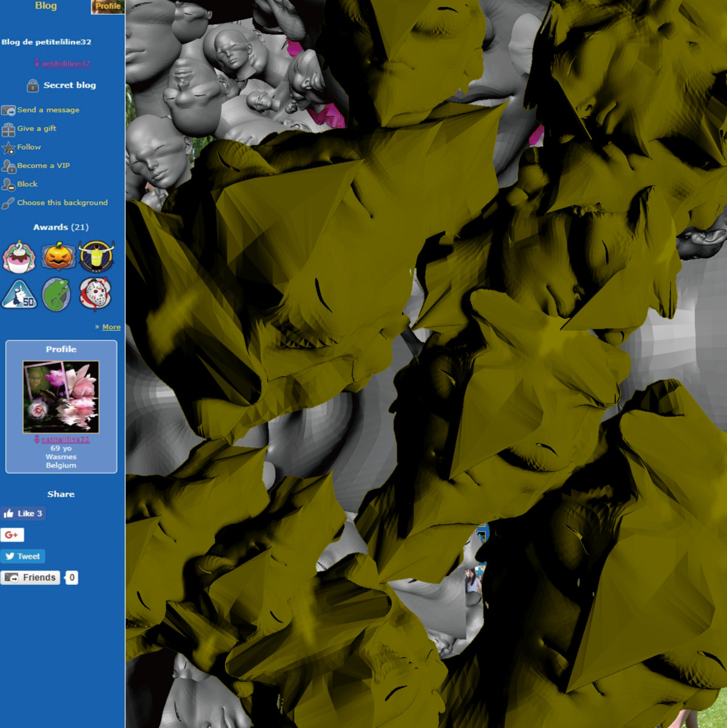727x728 pixels.
Task: Click the Facebook Like button
Action: 23,514
